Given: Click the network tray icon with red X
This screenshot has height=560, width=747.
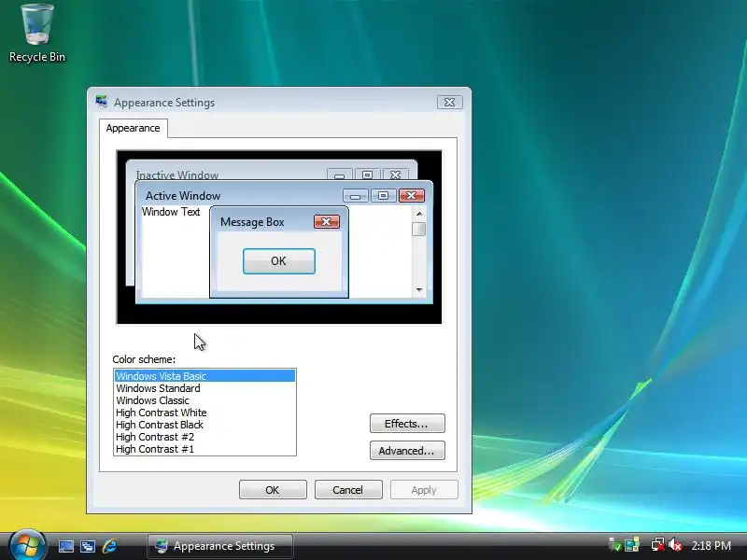Looking at the screenshot, I should (658, 545).
